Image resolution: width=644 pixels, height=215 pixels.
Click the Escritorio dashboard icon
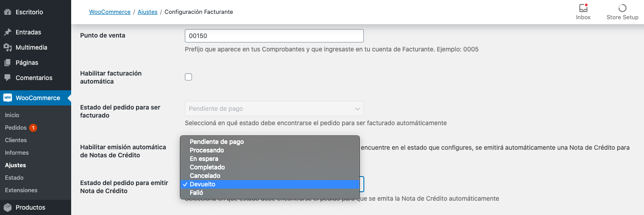8,12
